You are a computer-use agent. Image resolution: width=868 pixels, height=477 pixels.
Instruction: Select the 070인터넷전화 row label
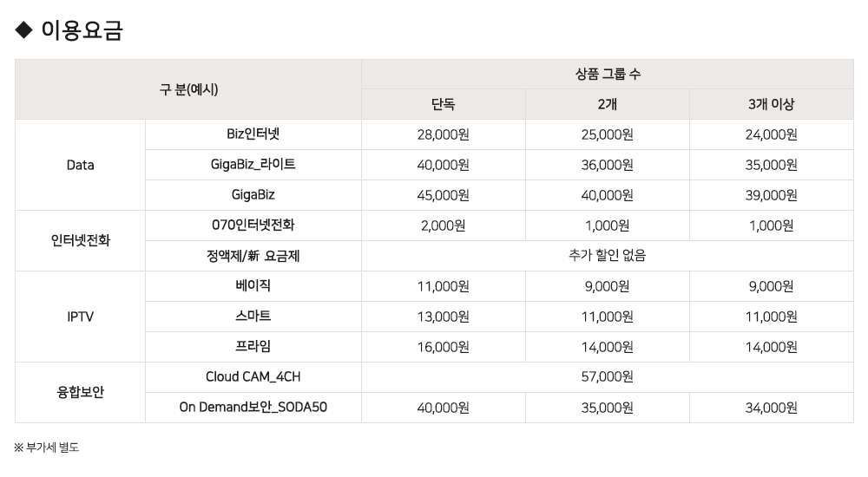[x=253, y=225]
